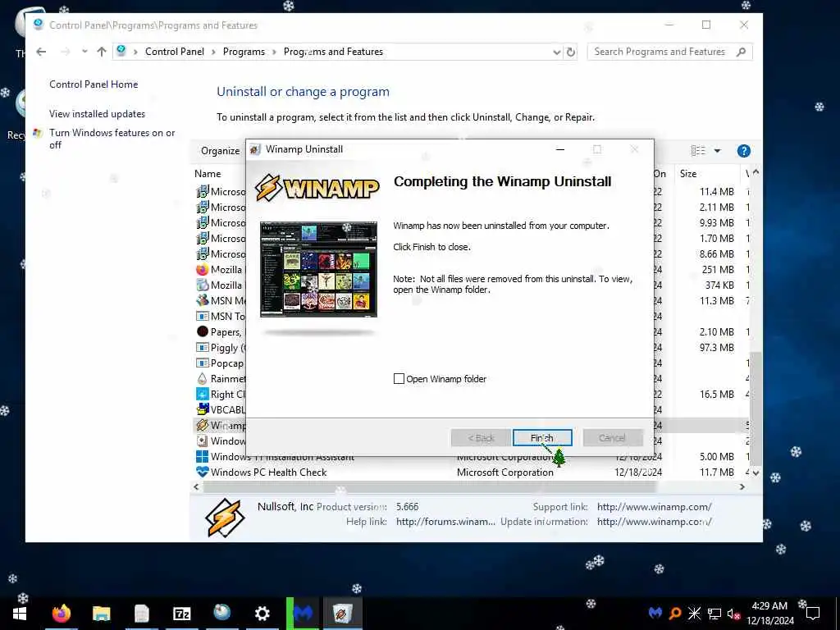Image resolution: width=840 pixels, height=630 pixels.
Task: Check the Open Winamp folder checkbox
Action: [399, 379]
